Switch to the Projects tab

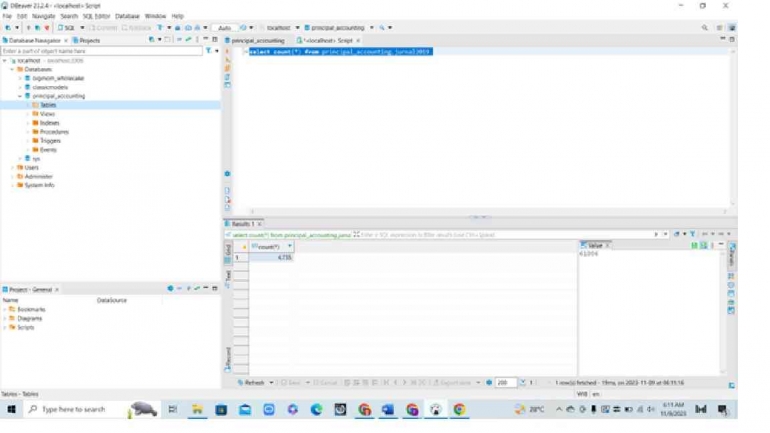[x=86, y=40]
